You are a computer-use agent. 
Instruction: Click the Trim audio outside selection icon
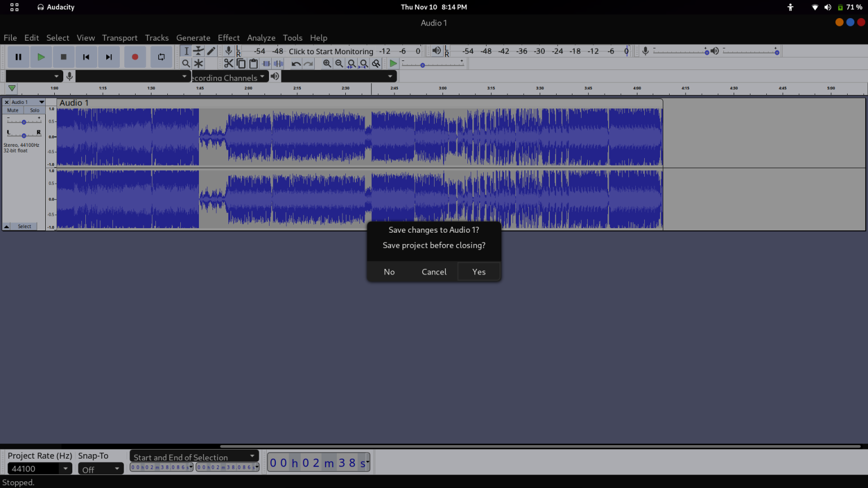266,63
